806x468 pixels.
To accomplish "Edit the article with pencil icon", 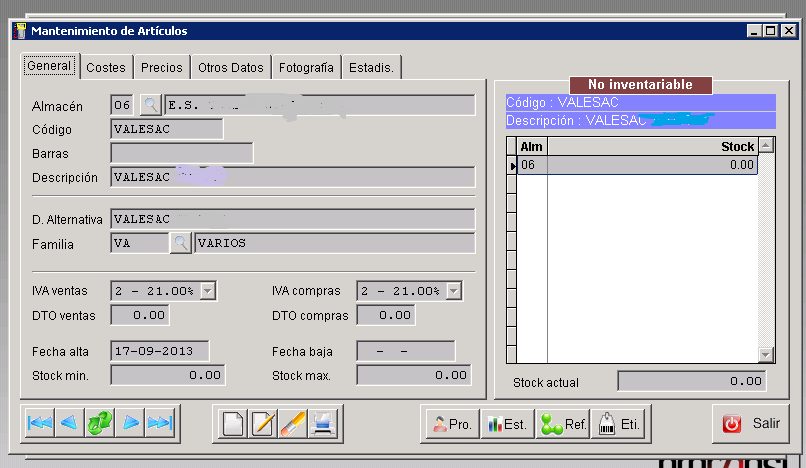I will [x=263, y=424].
